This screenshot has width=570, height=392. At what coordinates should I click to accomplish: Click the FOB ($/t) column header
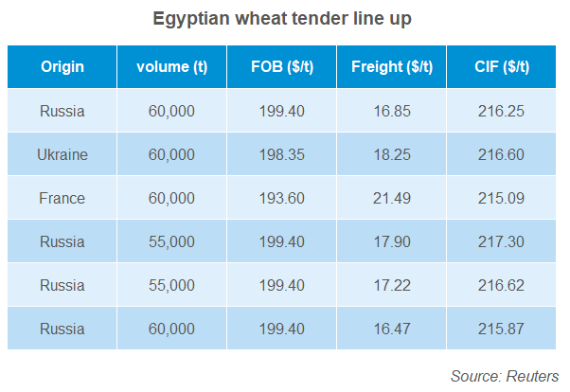coord(282,66)
